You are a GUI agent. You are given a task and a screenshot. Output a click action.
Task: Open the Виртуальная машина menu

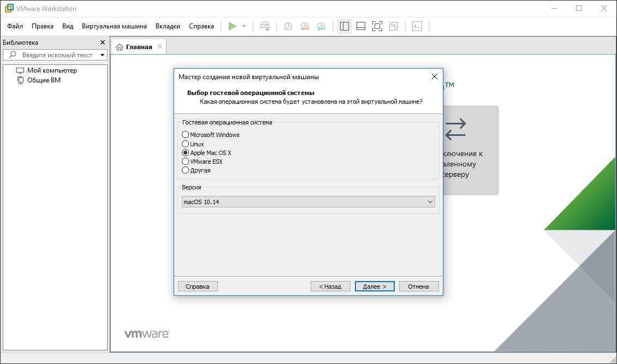114,26
